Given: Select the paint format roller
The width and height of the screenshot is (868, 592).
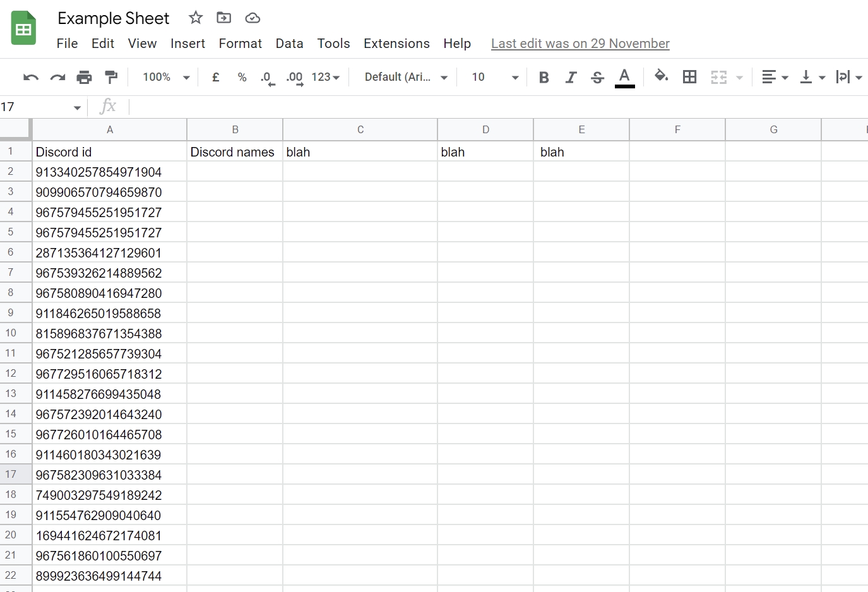Looking at the screenshot, I should pos(111,77).
